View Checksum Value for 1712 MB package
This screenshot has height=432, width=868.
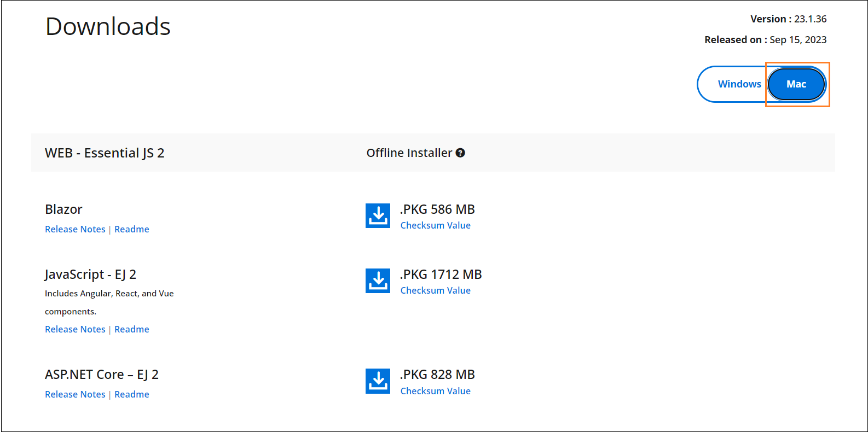[x=435, y=290]
